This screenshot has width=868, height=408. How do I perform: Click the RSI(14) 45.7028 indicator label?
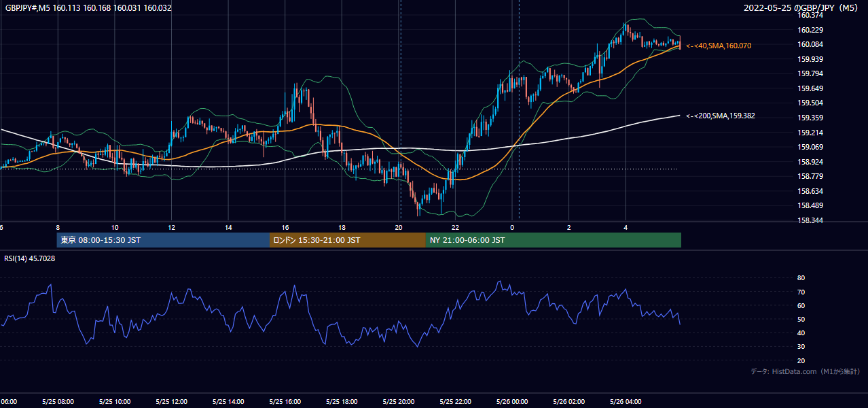(30, 258)
